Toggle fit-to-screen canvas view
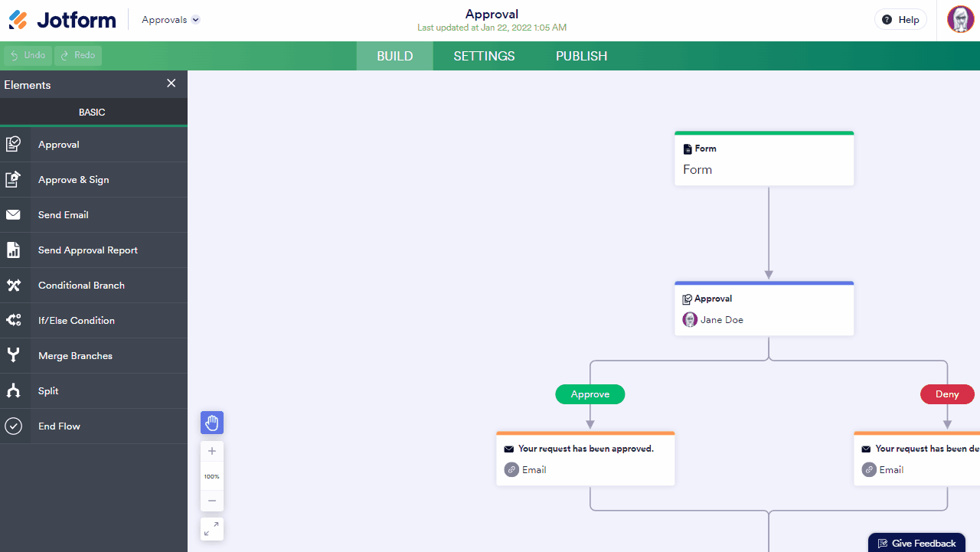 [x=212, y=528]
